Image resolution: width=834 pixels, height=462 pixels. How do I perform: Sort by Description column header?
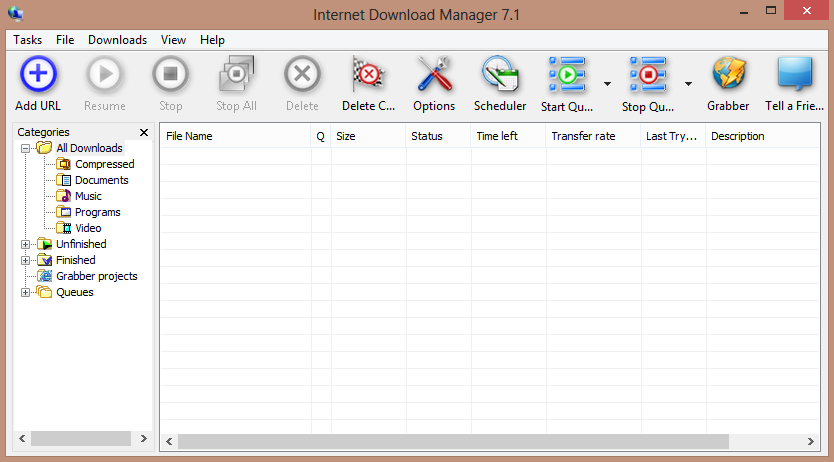762,136
